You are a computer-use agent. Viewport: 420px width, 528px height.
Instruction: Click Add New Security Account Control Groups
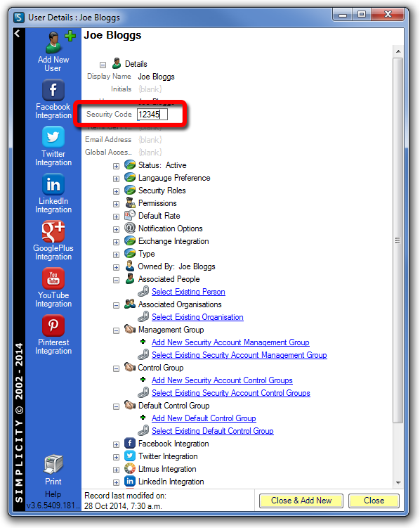click(222, 380)
